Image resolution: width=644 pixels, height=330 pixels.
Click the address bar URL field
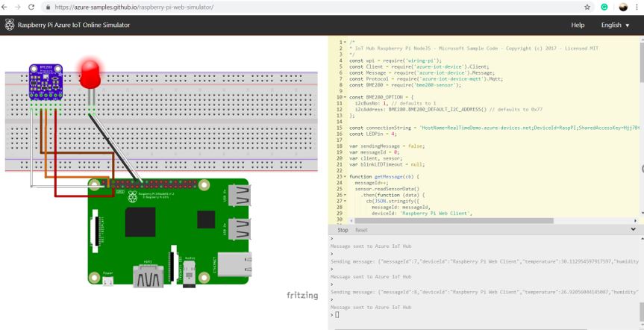pos(315,7)
